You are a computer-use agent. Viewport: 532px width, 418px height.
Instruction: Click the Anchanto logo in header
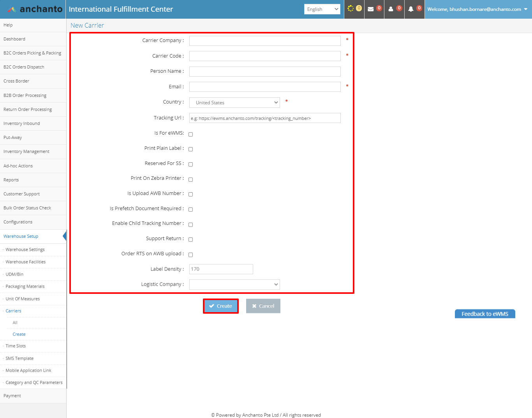point(34,9)
